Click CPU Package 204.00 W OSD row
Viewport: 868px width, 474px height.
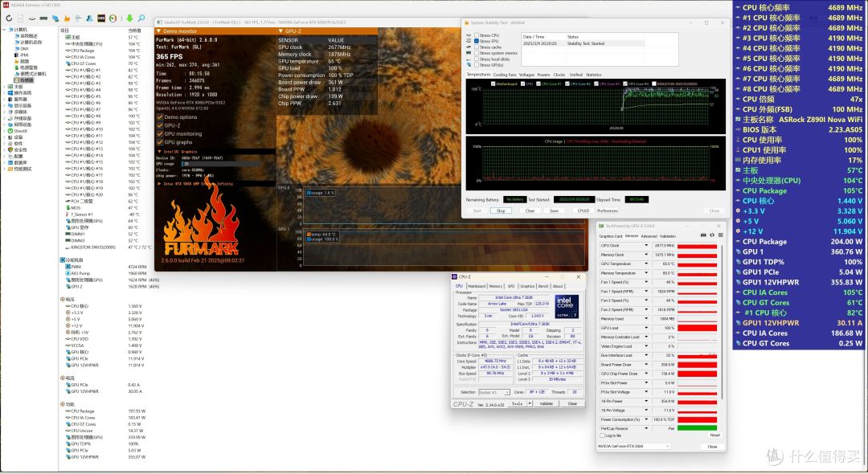[x=799, y=242]
